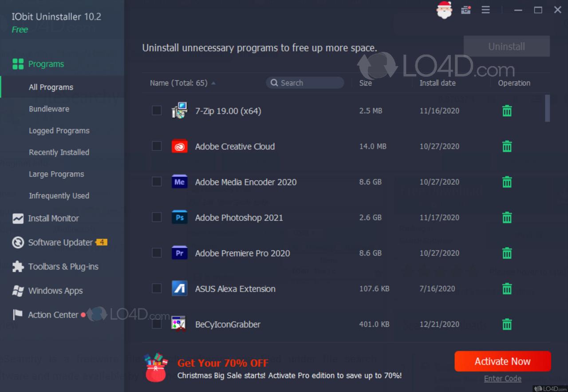Click the Santa Claus icon in title bar
The height and width of the screenshot is (392, 568).
tap(444, 10)
